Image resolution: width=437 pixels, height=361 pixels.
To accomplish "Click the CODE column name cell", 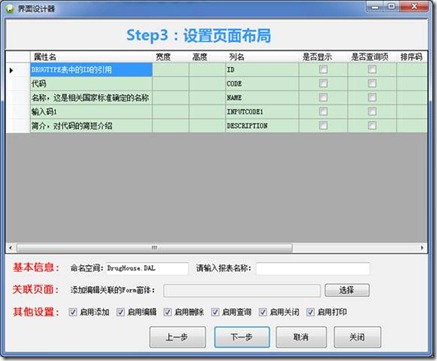I will [x=262, y=84].
